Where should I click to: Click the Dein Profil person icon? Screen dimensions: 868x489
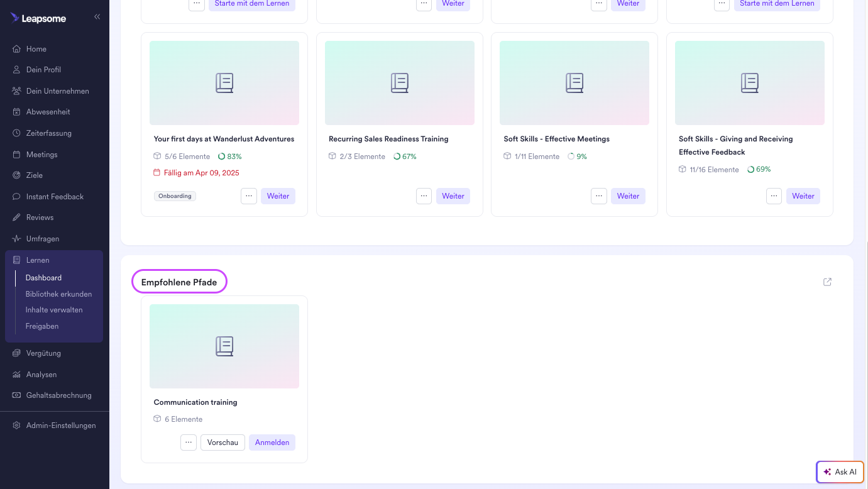coord(17,70)
